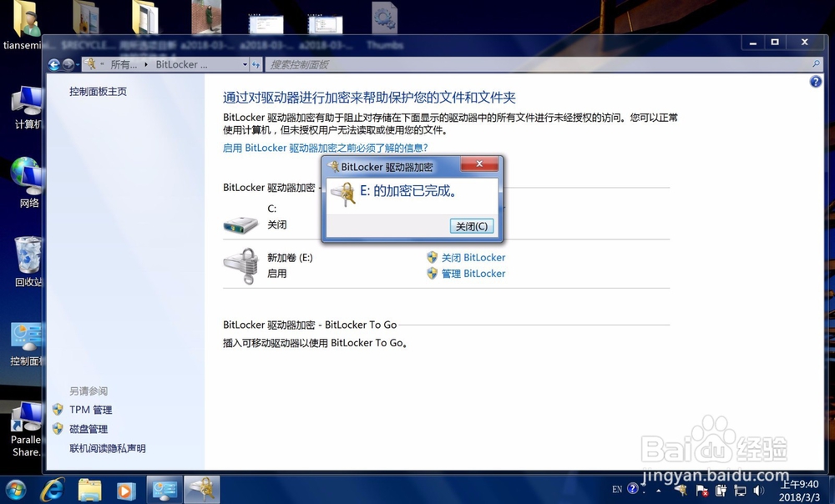835x504 pixels.
Task: Click the Action Center flag tray icon
Action: coord(702,491)
